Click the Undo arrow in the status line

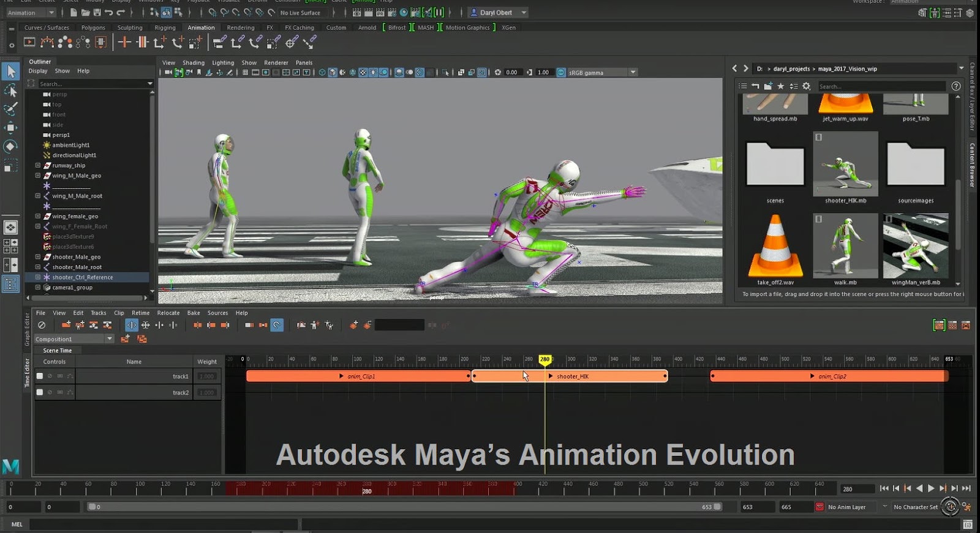108,12
